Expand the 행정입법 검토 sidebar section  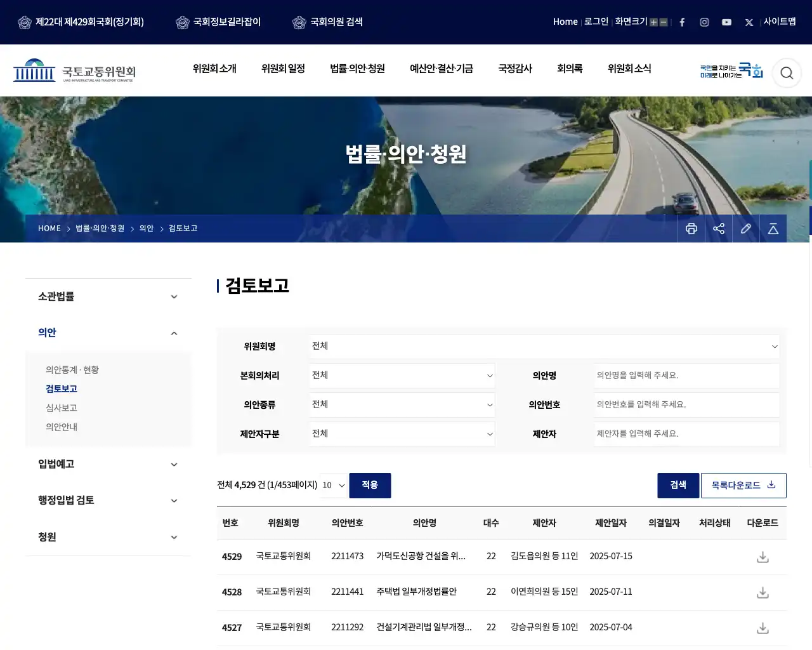pyautogui.click(x=108, y=500)
